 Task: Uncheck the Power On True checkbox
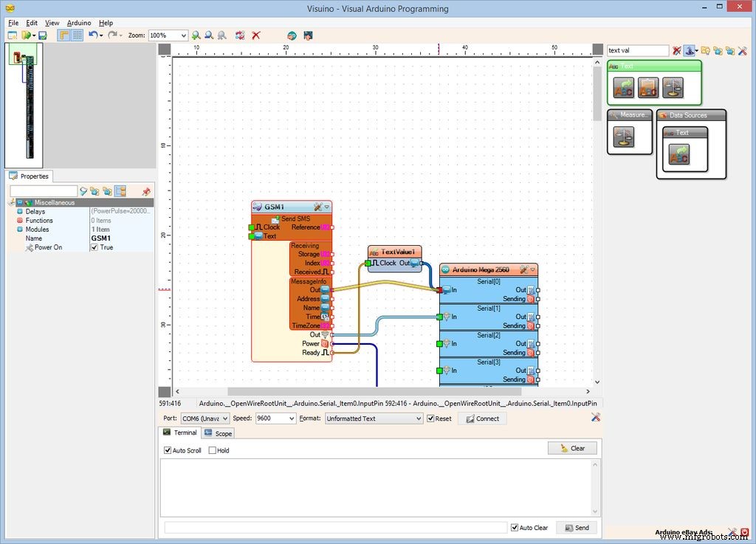click(94, 247)
